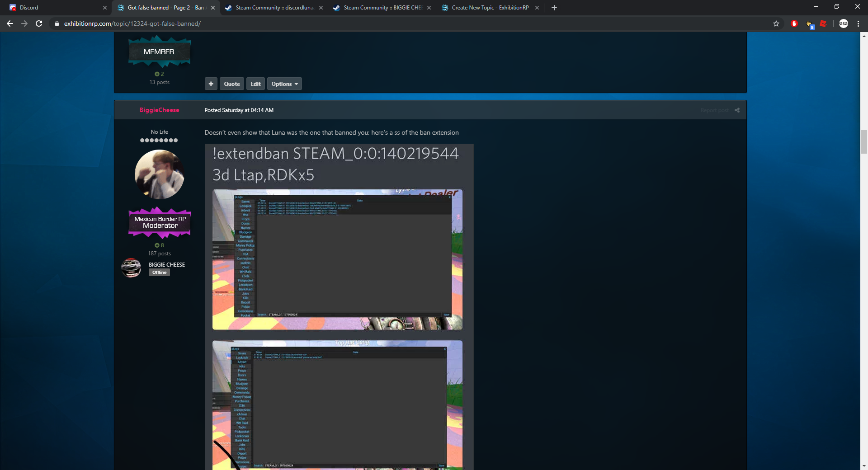Click the reputation count 2 icon
Viewport: 868px width, 470px height.
coord(159,74)
